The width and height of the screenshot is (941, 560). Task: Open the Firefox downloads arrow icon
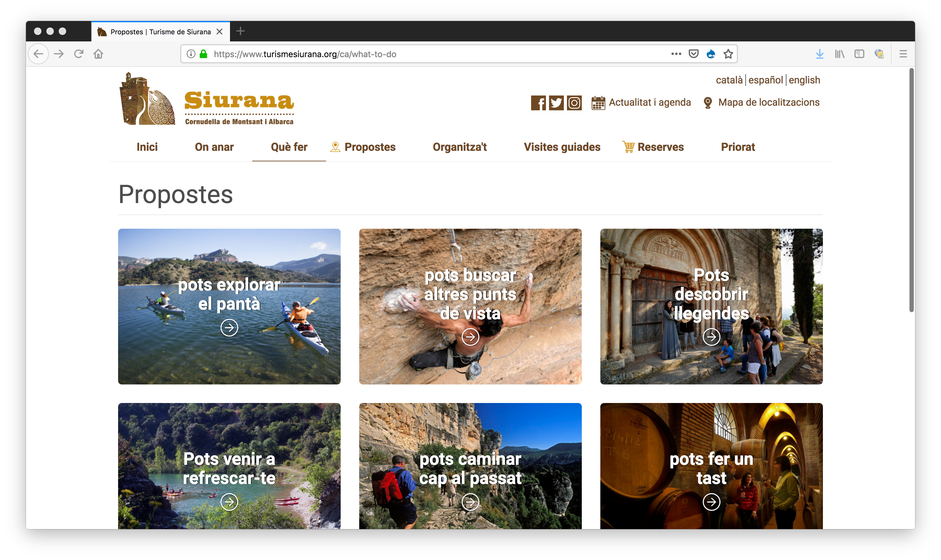click(820, 54)
